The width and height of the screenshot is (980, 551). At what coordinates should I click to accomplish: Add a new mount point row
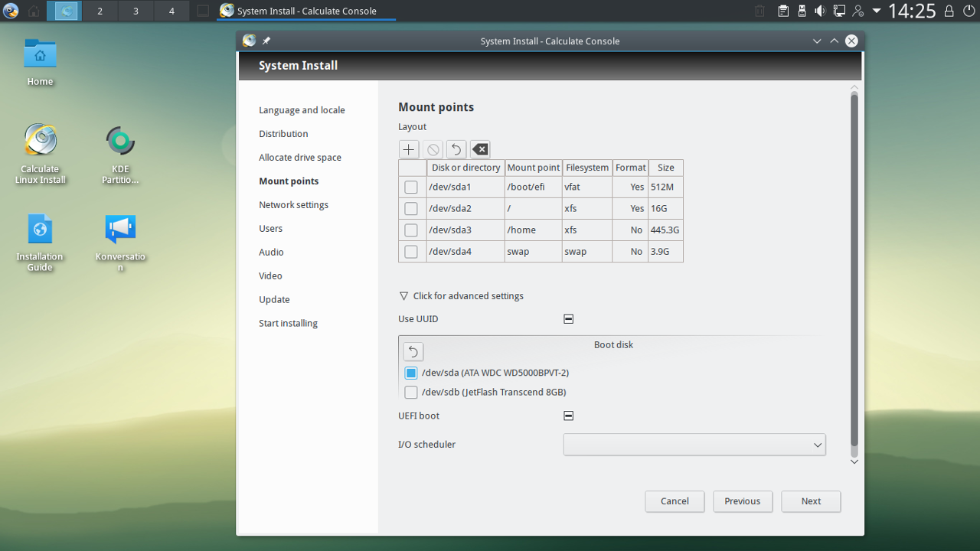click(409, 149)
